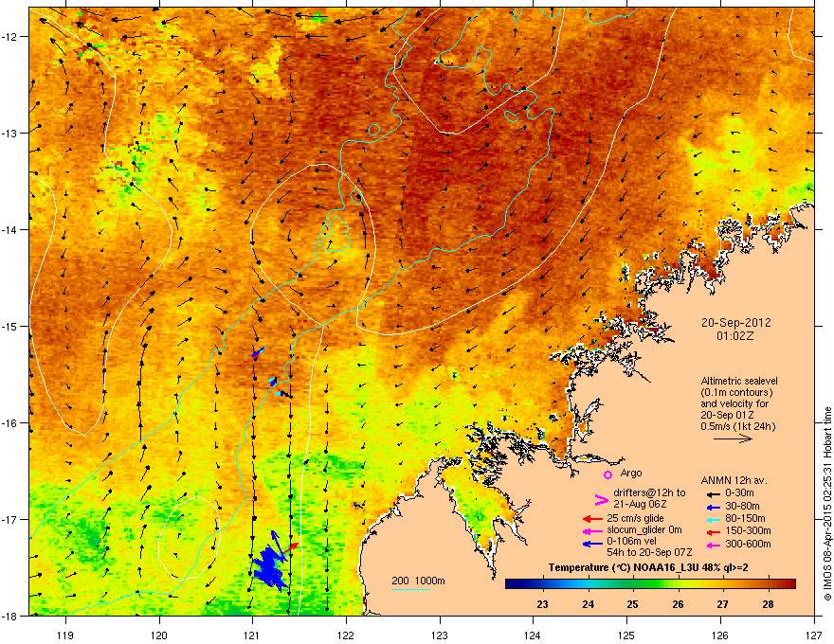Click latitude axis label '-17'
834x644 pixels.
[x=10, y=519]
